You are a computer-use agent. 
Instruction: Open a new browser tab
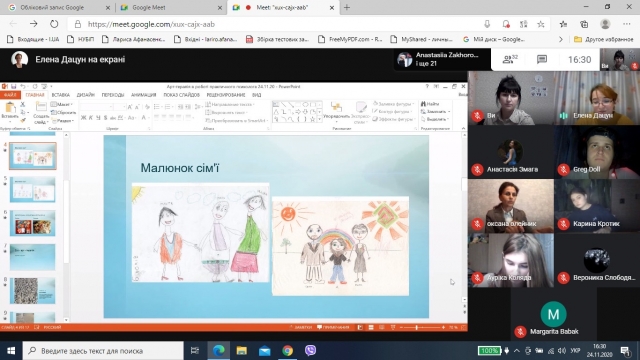pyautogui.click(x=347, y=7)
